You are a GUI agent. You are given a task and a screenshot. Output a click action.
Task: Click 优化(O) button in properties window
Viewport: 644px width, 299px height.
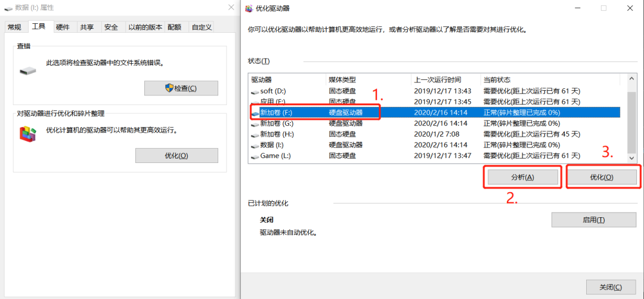177,155
